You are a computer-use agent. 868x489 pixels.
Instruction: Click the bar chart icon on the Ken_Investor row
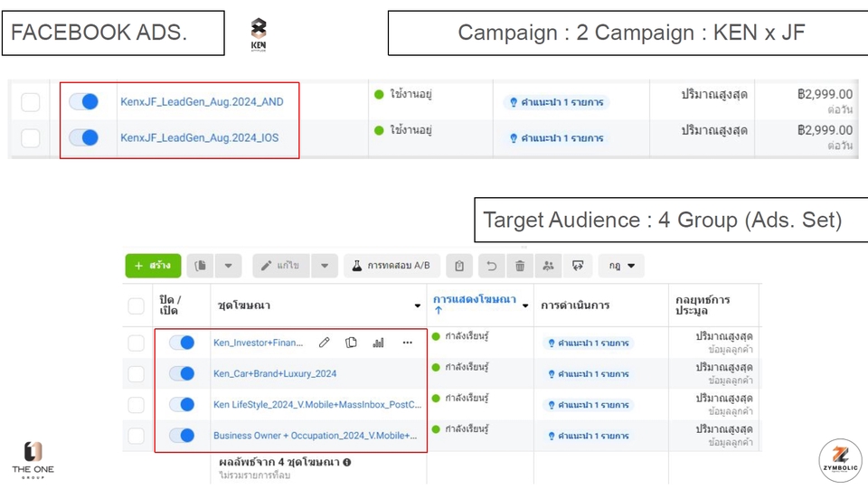[x=379, y=343]
